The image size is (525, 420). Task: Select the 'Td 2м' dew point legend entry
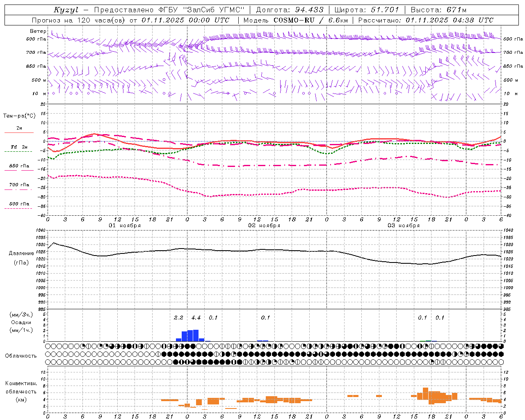(x=19, y=147)
